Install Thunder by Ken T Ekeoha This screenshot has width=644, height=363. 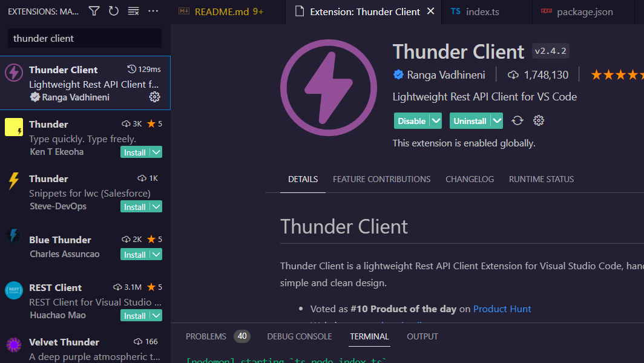tap(135, 152)
